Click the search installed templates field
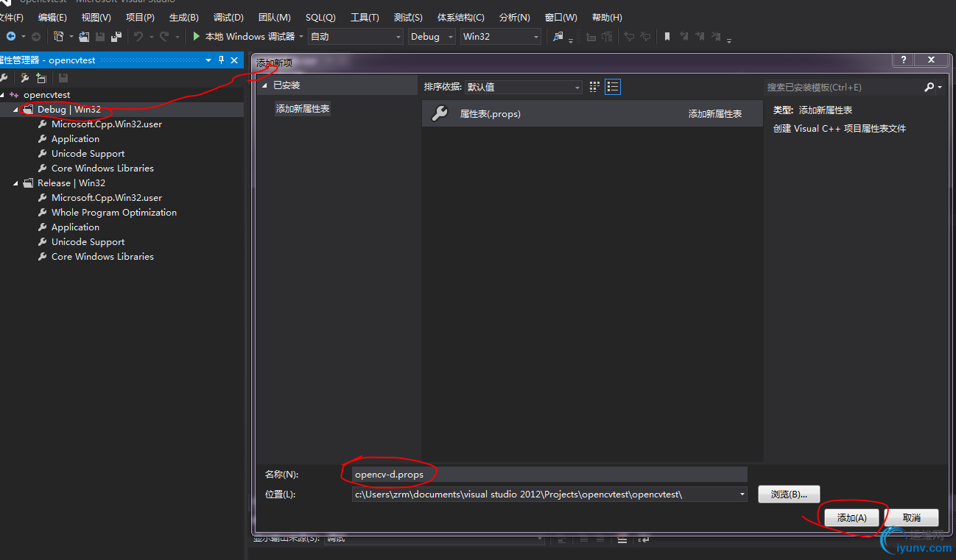 843,87
